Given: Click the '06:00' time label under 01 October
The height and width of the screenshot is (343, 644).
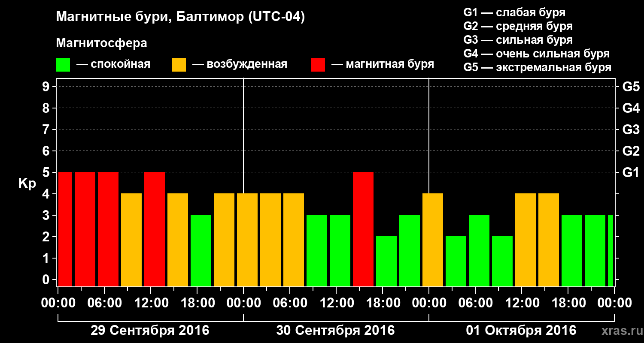Looking at the screenshot, I should 476,303.
